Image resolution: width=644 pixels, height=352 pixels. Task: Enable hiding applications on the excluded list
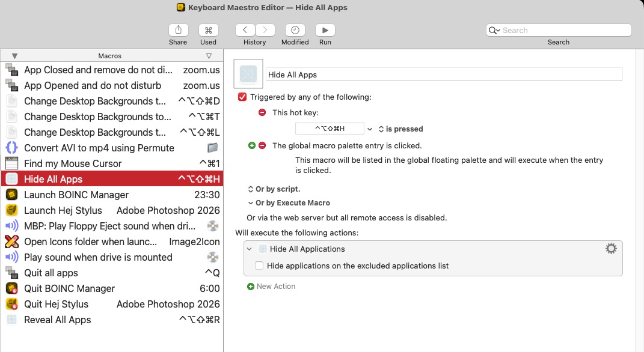259,266
